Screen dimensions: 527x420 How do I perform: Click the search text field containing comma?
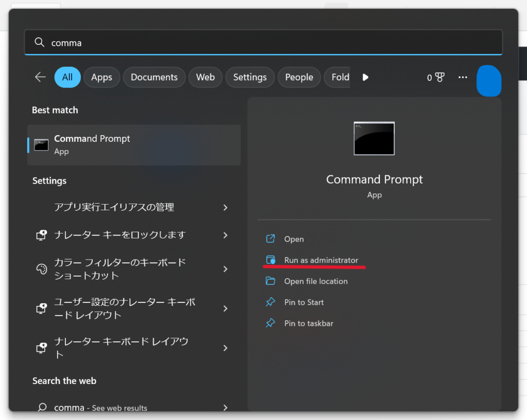point(263,42)
